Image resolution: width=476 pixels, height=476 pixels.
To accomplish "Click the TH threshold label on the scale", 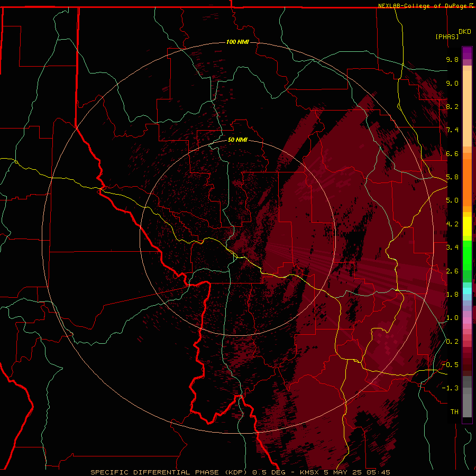I will pos(454,411).
